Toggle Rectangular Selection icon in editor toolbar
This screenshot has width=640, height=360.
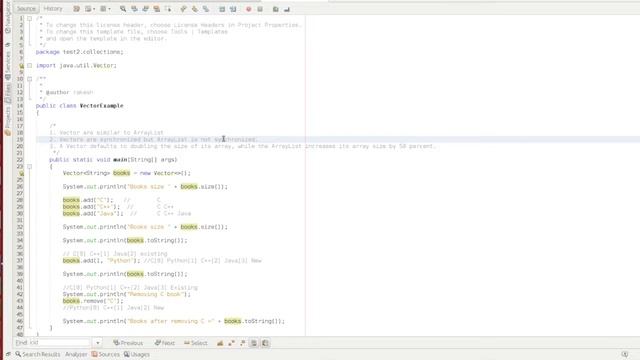click(x=168, y=9)
